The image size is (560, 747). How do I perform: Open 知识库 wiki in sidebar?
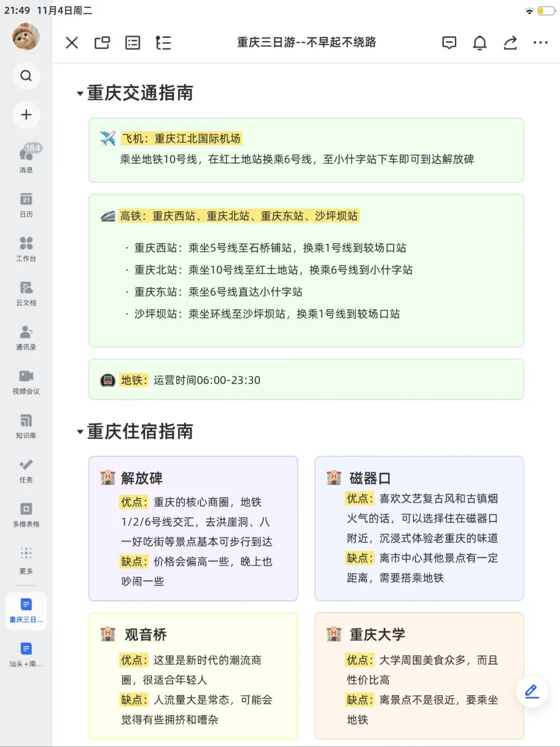26,426
